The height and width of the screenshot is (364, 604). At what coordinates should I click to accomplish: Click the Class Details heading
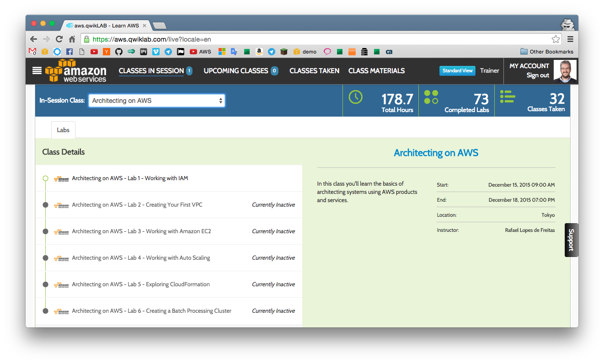click(x=64, y=152)
